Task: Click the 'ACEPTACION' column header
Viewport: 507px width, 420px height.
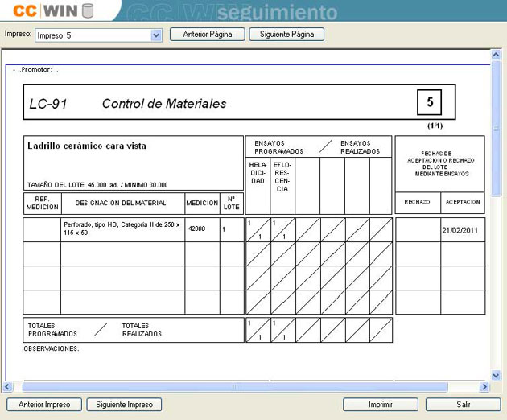Action: click(x=463, y=202)
